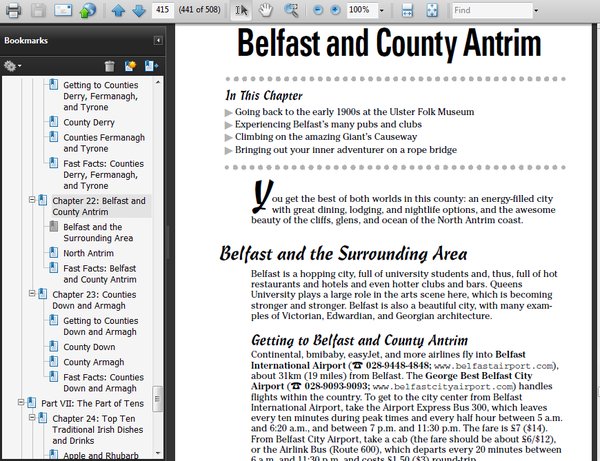Viewport: 600px width, 461px height.
Task: Open Getting to Counties Down and Armagh
Action: [101, 326]
